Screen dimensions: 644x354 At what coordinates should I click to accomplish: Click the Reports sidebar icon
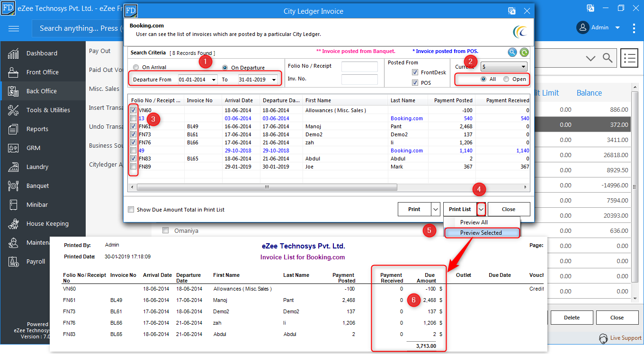tap(13, 129)
